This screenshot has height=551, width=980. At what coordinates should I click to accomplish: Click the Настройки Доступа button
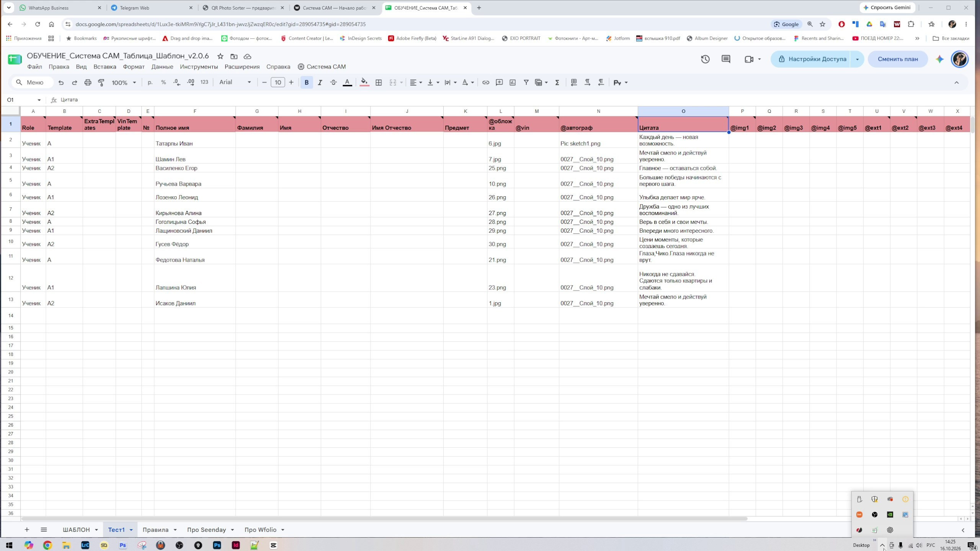[812, 59]
